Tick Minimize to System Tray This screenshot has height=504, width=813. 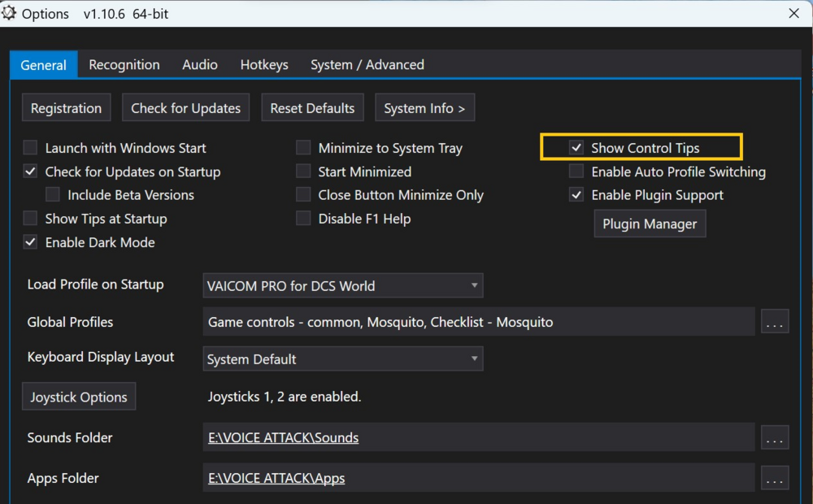pos(303,148)
